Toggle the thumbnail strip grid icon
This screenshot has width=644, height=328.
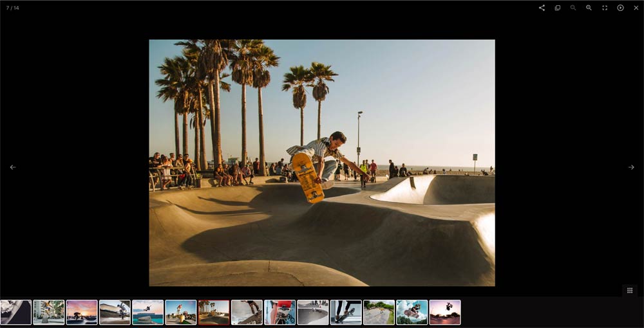pos(629,291)
